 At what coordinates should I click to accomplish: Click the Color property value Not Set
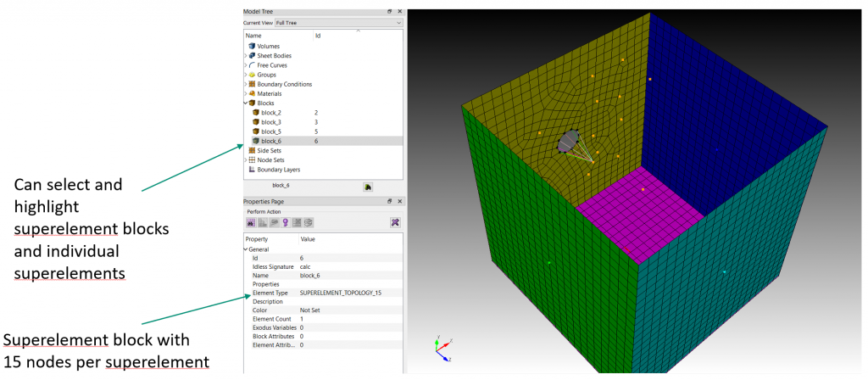click(310, 310)
